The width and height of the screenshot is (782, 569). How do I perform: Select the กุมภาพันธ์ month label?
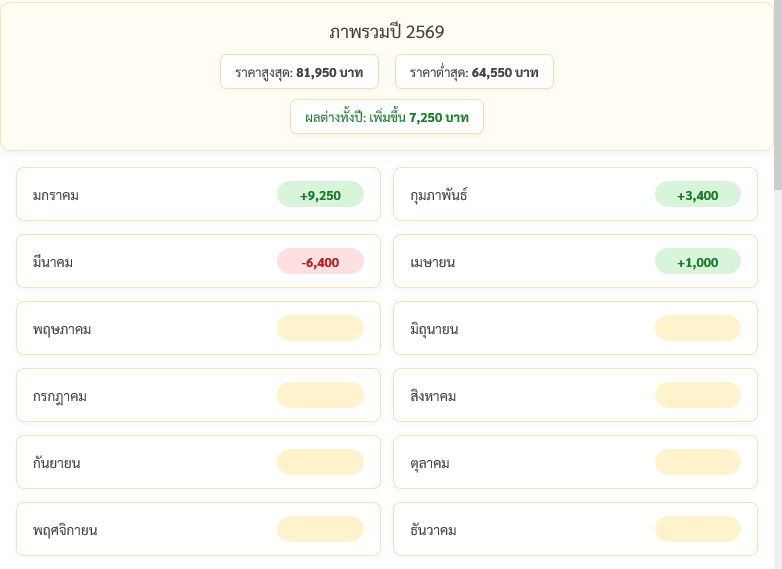pos(439,195)
